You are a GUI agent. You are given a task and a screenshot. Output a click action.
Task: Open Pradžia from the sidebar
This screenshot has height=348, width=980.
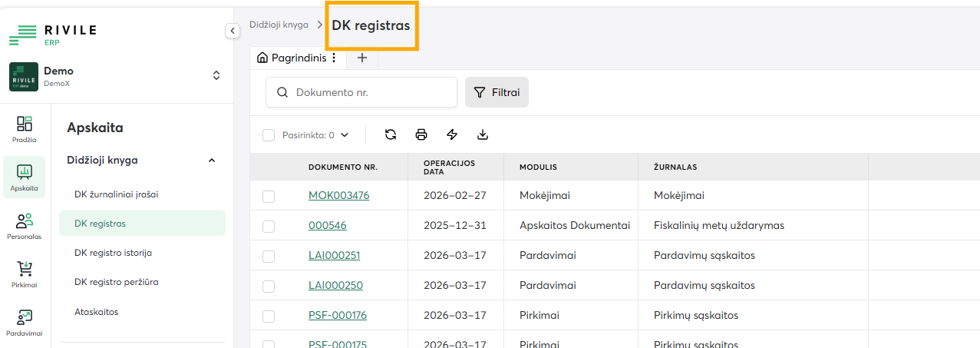tap(25, 129)
